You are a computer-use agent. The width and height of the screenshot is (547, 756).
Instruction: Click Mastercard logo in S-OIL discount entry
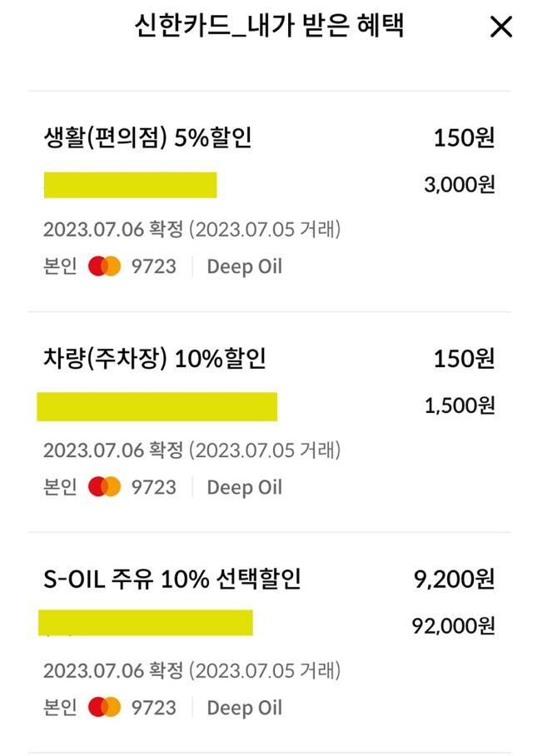click(105, 708)
